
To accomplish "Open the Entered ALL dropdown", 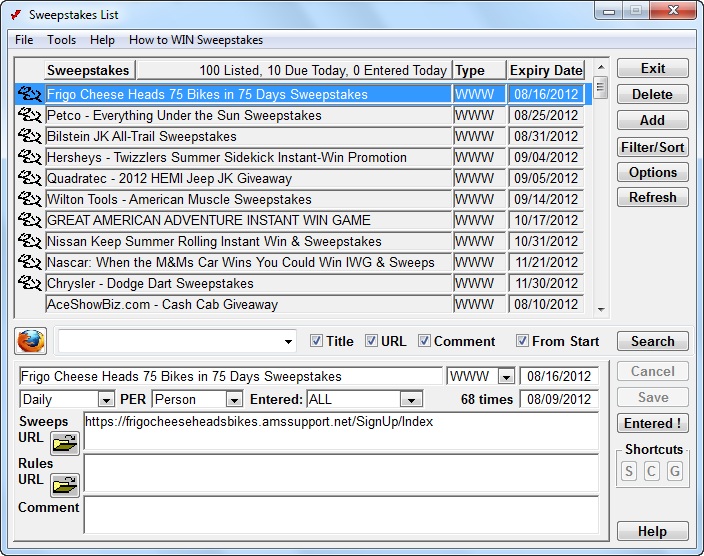I will pyautogui.click(x=411, y=399).
